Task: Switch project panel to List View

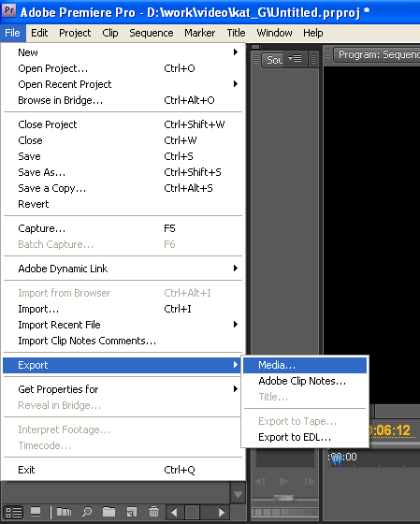Action: (13, 512)
